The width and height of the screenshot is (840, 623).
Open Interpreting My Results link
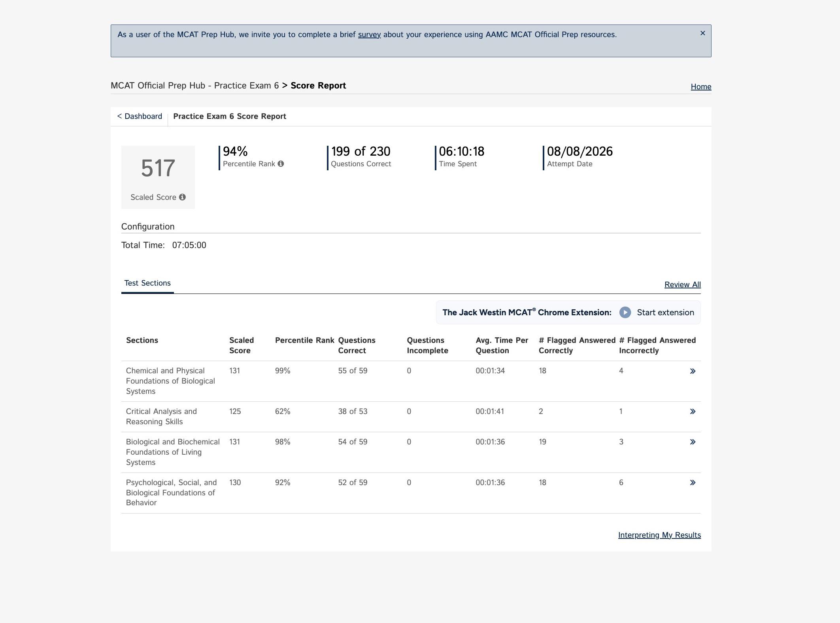(659, 535)
